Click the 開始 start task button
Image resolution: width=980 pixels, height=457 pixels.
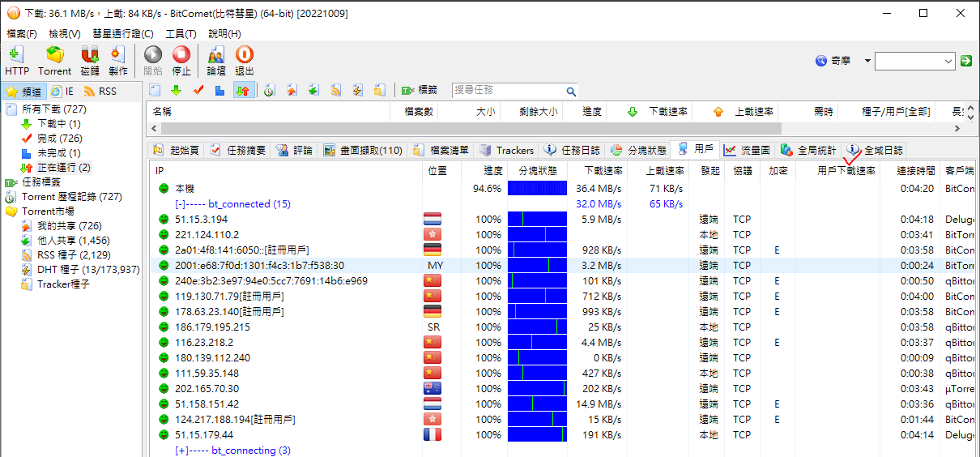[153, 61]
